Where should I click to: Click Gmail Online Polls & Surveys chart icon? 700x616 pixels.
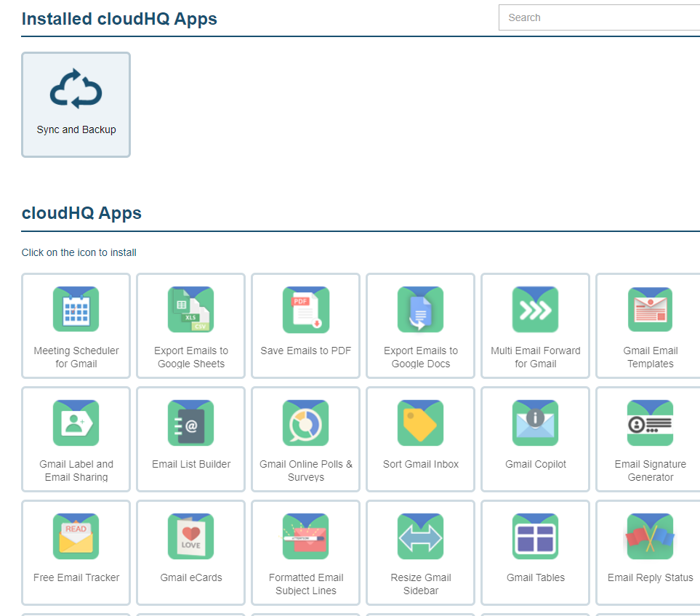click(x=306, y=423)
